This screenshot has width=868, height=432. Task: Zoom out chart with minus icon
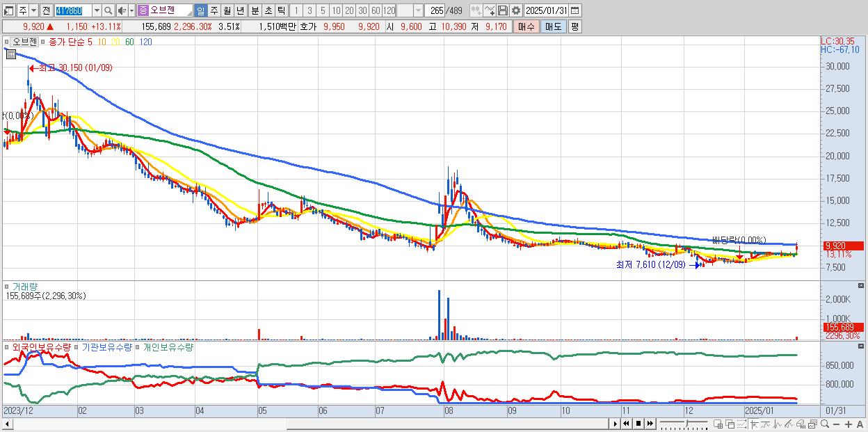836,424
